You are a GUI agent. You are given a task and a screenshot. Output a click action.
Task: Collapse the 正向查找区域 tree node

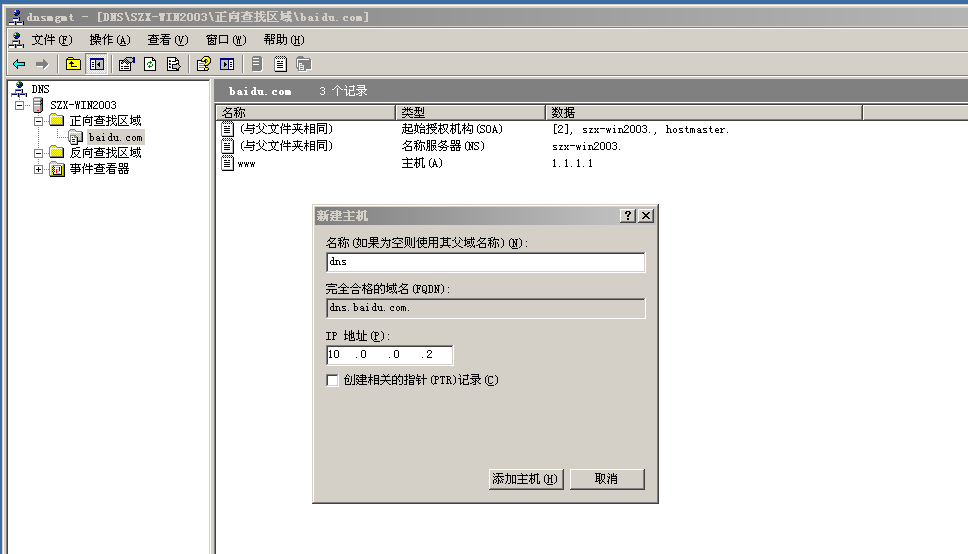point(38,121)
